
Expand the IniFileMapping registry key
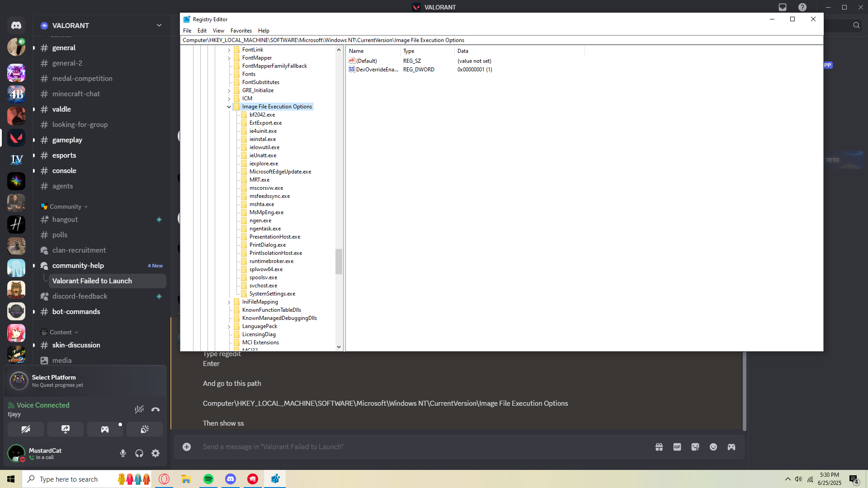pos(229,302)
